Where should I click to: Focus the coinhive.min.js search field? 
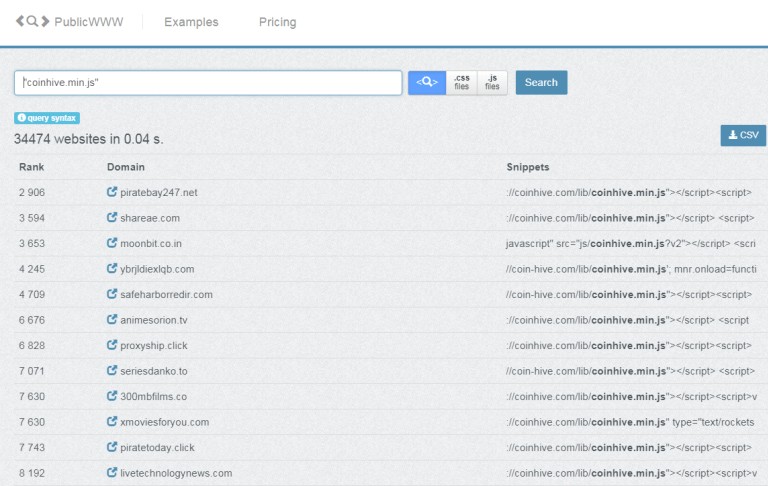(208, 83)
